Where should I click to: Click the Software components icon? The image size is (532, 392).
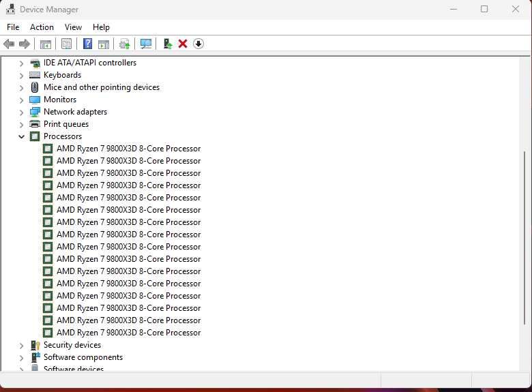pos(35,357)
